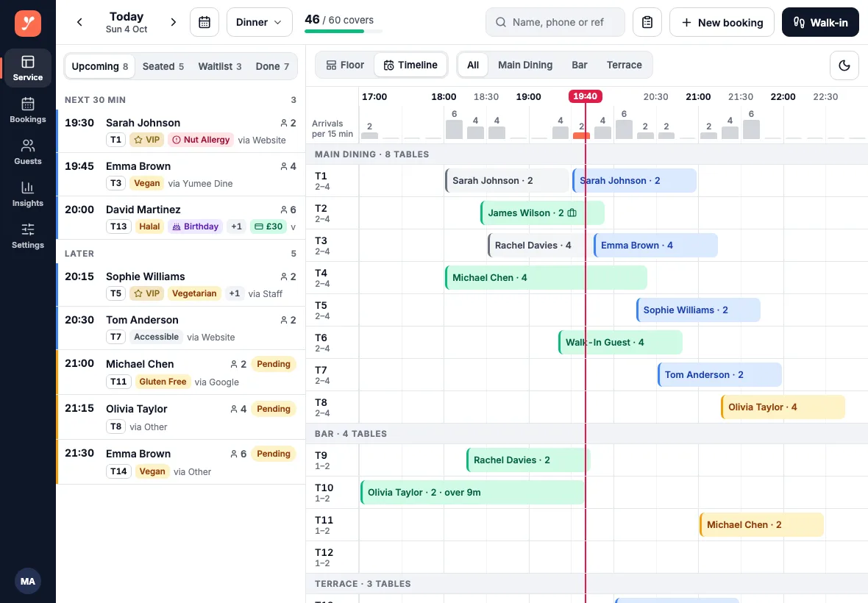Switch to the Upcoming tab
This screenshot has height=603, width=868.
tap(99, 66)
